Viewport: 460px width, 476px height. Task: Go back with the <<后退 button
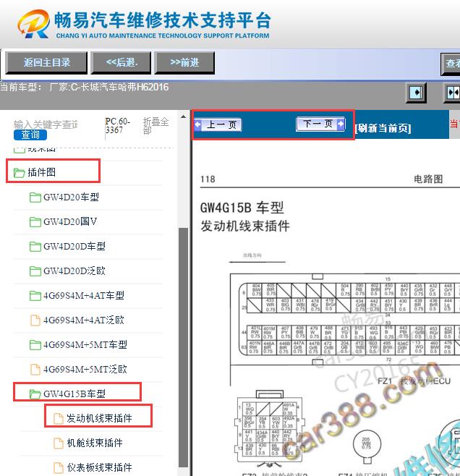(x=121, y=63)
